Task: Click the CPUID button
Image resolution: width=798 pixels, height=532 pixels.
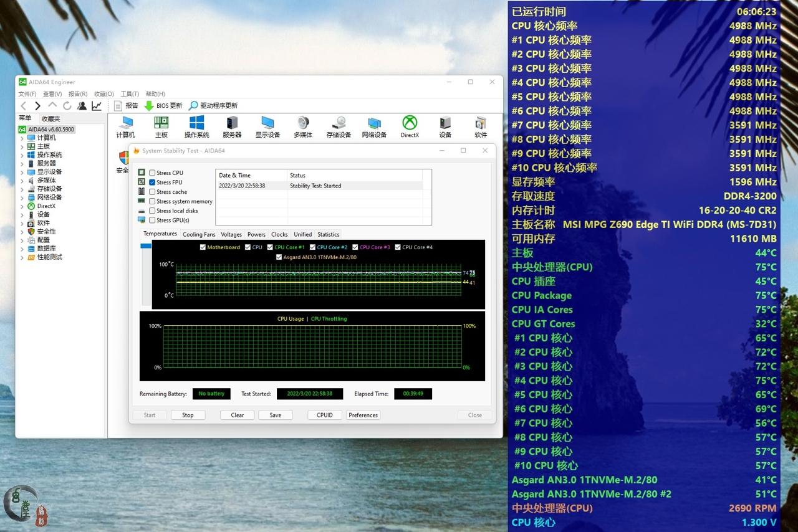Action: click(x=324, y=415)
